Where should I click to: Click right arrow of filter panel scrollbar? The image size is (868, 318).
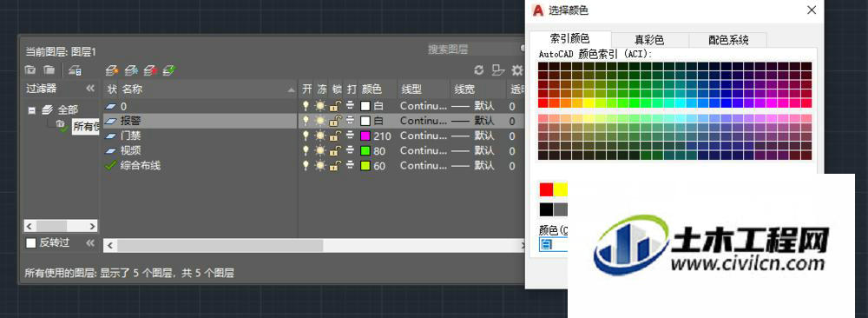93,226
